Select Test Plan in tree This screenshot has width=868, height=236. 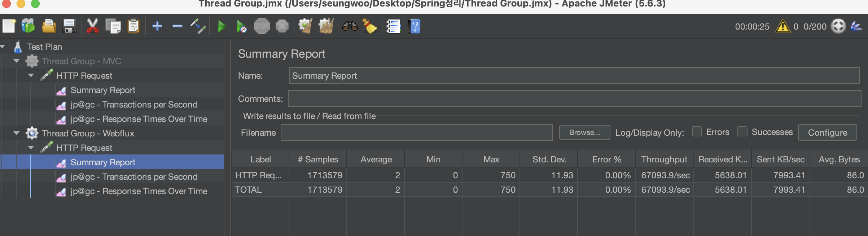pos(45,47)
